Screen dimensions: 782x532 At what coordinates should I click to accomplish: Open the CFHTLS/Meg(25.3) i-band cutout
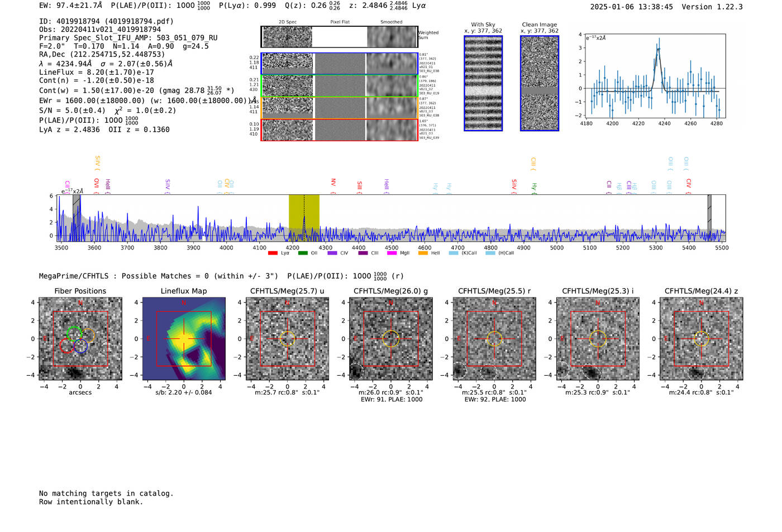pyautogui.click(x=598, y=339)
